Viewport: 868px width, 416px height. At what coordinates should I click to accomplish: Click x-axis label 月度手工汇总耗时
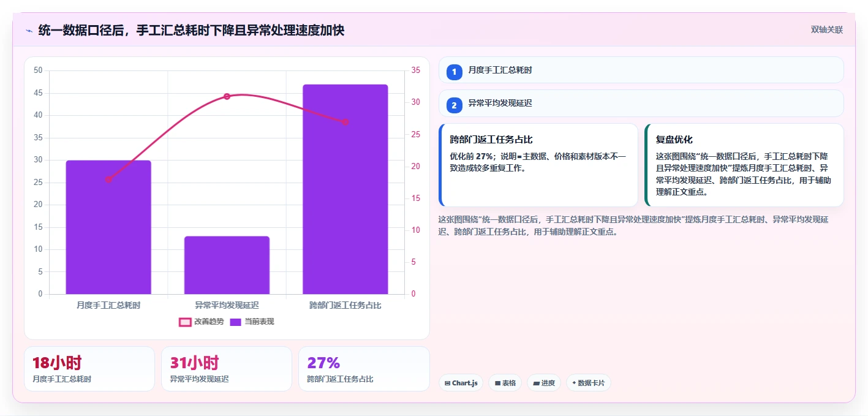tap(108, 304)
